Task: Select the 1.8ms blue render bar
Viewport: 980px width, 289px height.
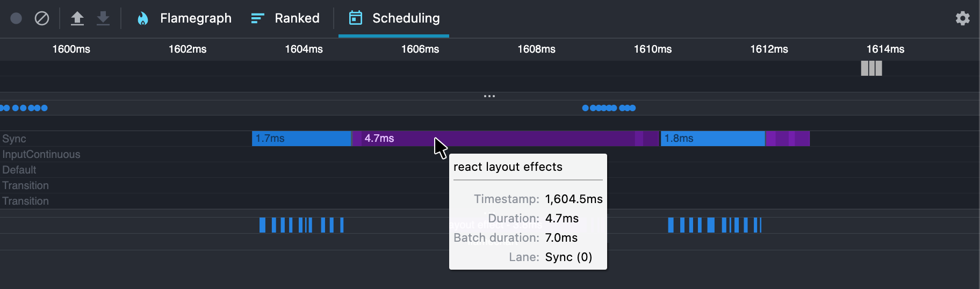Action: (x=712, y=139)
